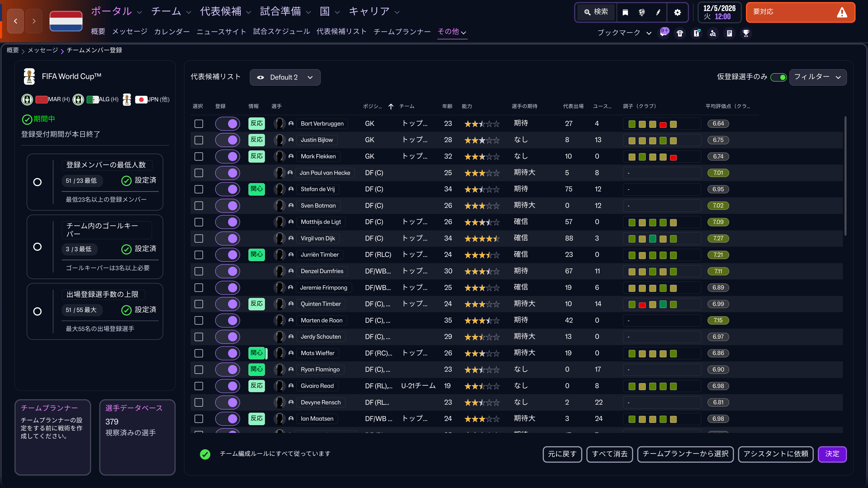Image resolution: width=868 pixels, height=488 pixels.
Task: Check the selection box for Bart Verbruggen
Action: (x=199, y=124)
